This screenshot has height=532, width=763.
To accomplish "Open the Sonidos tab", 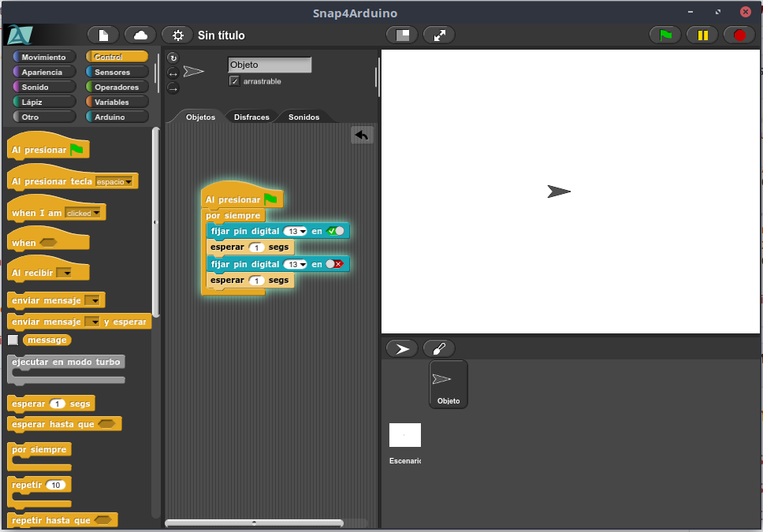I will 303,117.
